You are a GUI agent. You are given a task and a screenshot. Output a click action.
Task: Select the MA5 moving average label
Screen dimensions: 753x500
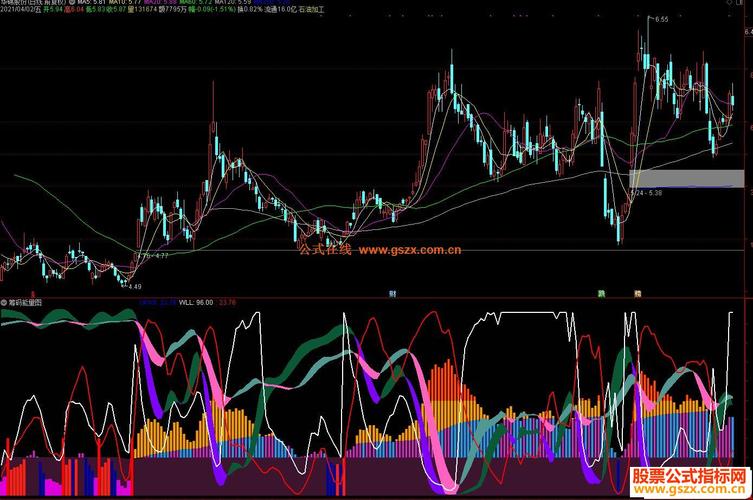[x=92, y=2]
